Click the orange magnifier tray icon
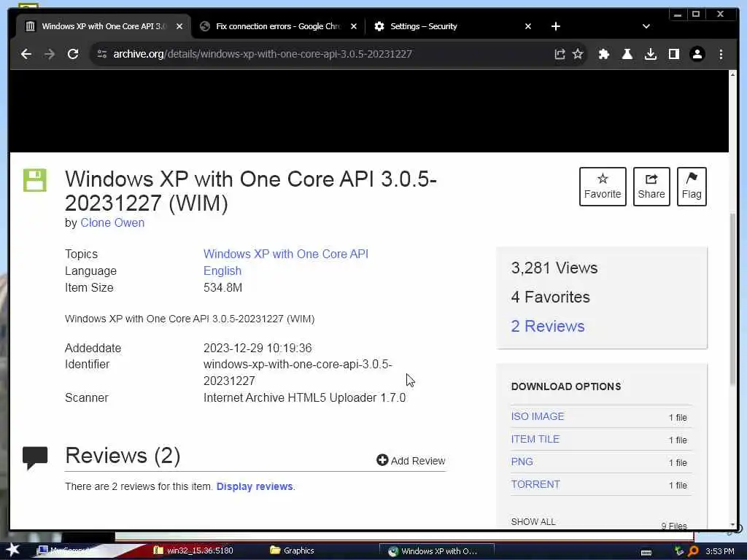 point(694,551)
